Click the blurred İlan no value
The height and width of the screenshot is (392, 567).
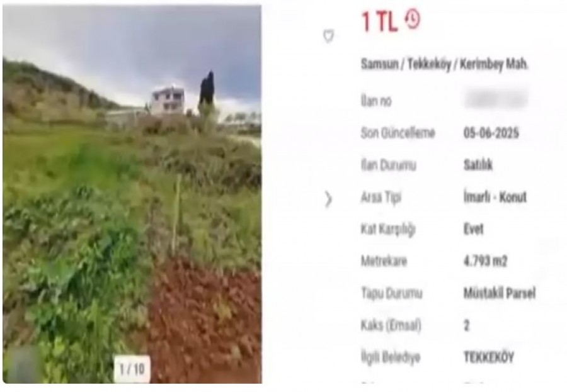(x=496, y=99)
